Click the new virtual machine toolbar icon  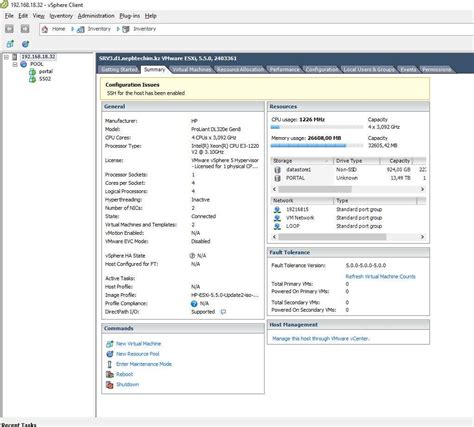(x=10, y=44)
